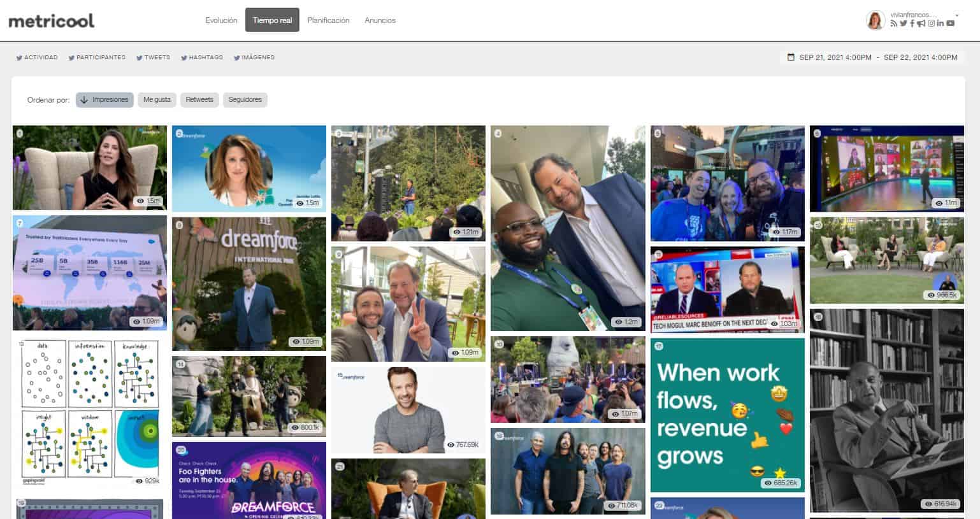Click the 1.21m impressions count on image 3
Image resolution: width=980 pixels, height=519 pixels.
(x=466, y=232)
